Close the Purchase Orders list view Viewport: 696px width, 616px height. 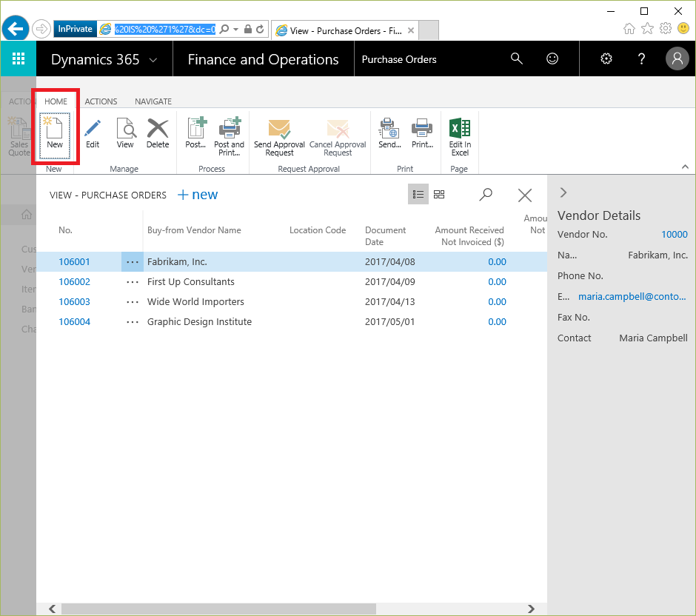click(x=525, y=195)
